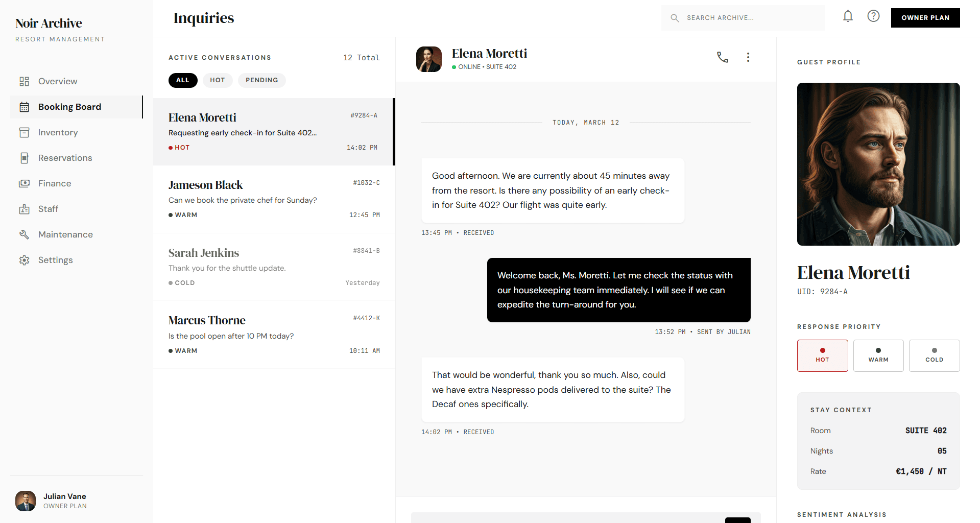Click the search archive input field
980x523 pixels.
743,17
